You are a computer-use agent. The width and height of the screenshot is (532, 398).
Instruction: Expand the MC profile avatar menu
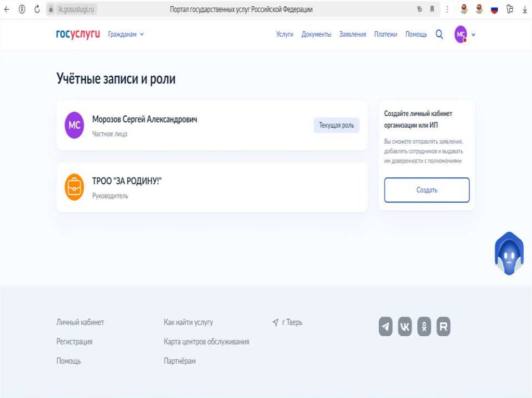point(465,35)
